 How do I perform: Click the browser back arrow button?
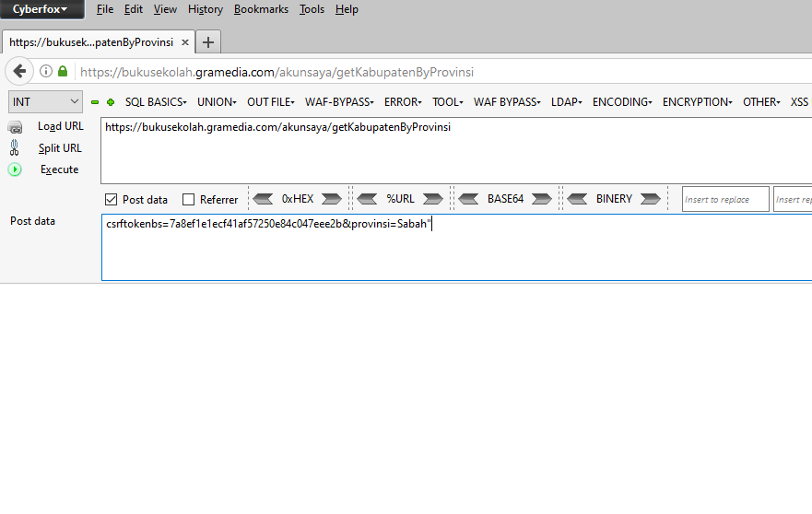(19, 71)
